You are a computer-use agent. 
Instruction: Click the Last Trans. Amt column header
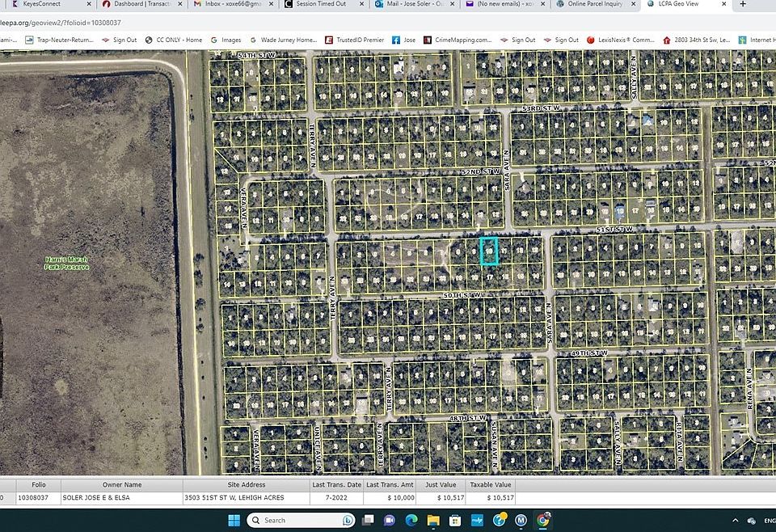click(x=390, y=485)
